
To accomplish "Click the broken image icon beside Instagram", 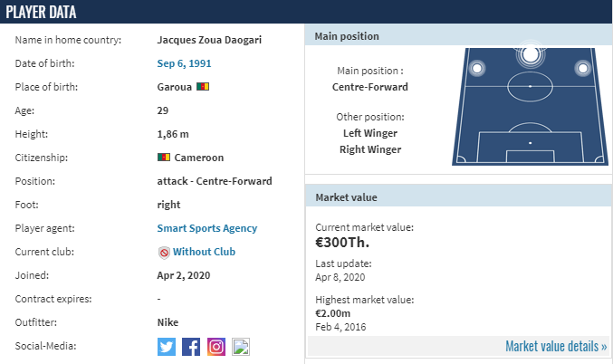I will (x=241, y=347).
